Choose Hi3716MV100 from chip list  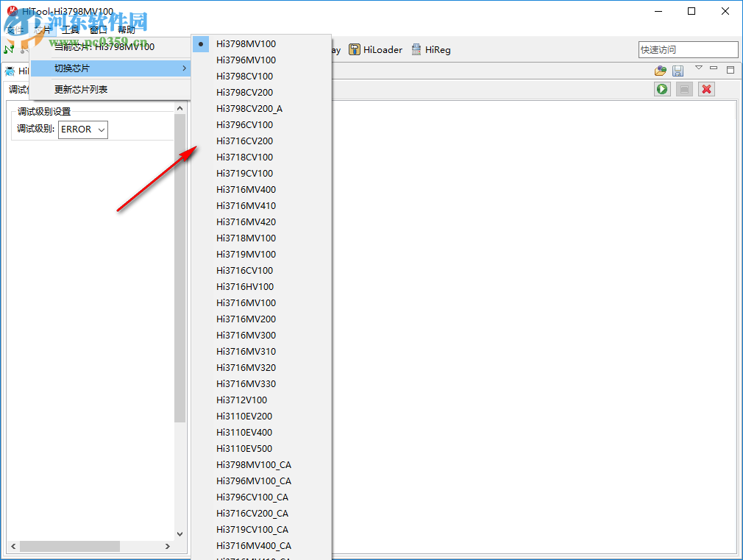tap(261, 303)
